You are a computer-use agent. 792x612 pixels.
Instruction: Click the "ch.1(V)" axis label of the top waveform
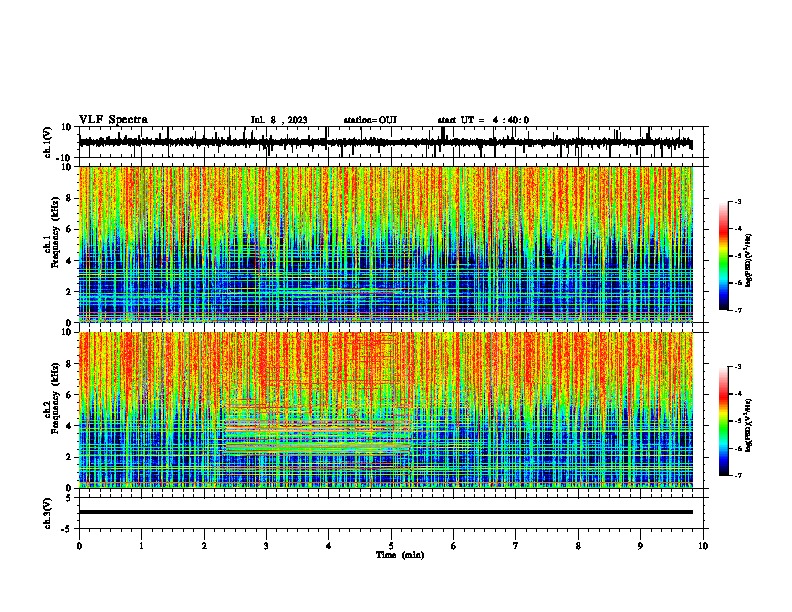click(x=48, y=142)
